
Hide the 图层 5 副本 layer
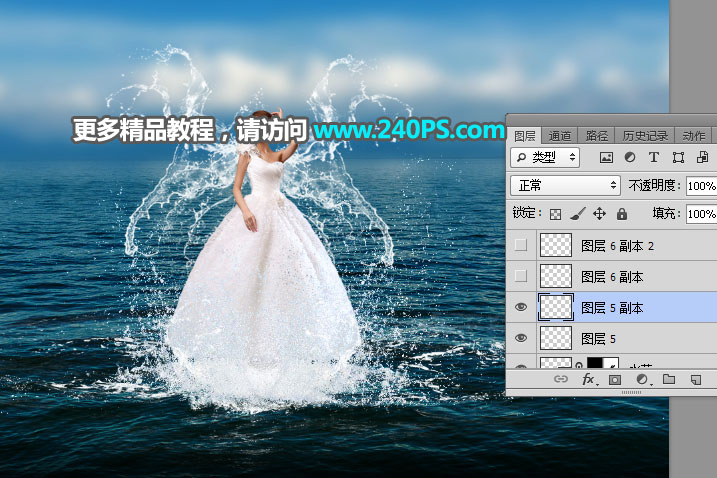pyautogui.click(x=521, y=307)
